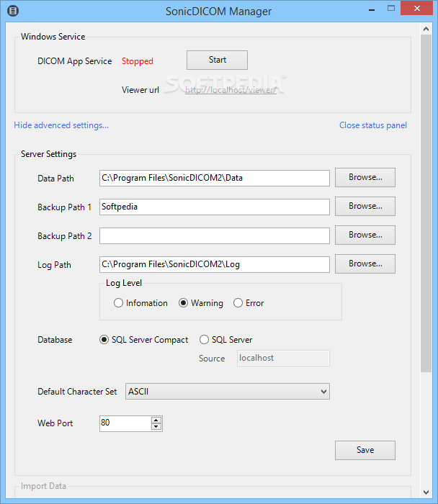The height and width of the screenshot is (504, 438).
Task: Decrease Web Port with down arrow
Action: point(156,427)
